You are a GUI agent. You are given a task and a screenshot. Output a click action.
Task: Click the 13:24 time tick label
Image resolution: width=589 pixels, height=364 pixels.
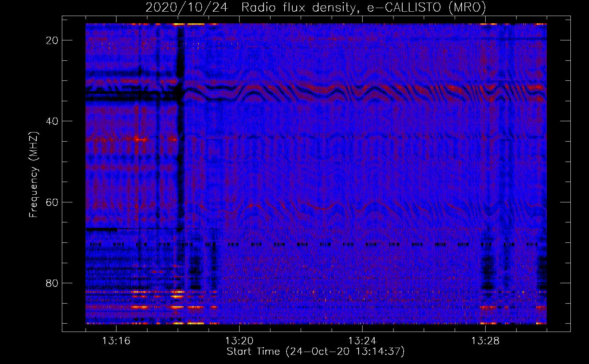(x=362, y=341)
